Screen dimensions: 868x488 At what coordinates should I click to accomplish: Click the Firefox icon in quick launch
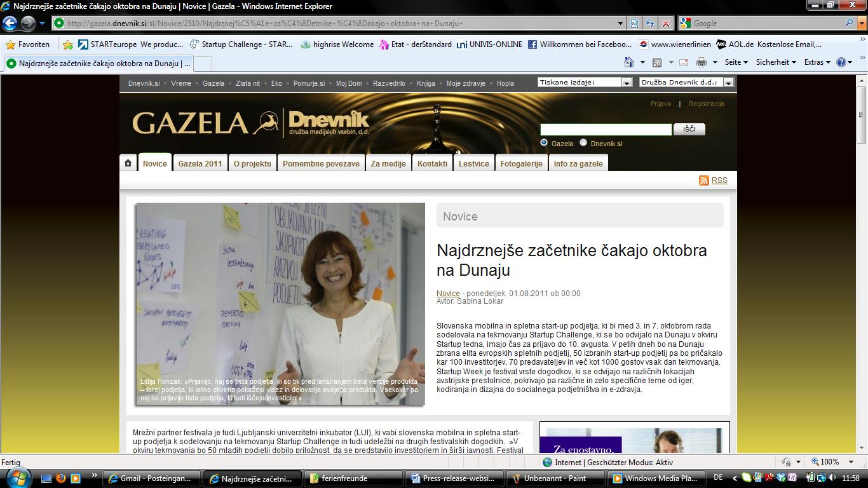(x=62, y=478)
